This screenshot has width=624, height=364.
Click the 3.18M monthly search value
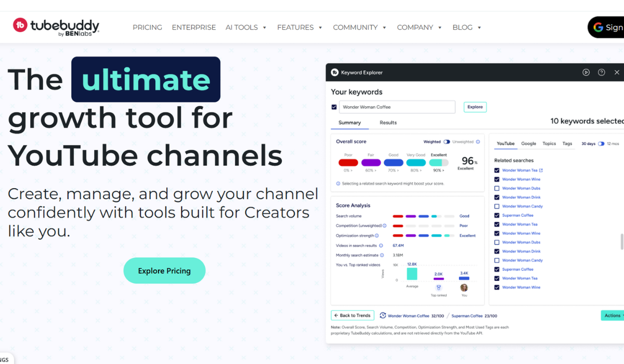[x=398, y=255]
